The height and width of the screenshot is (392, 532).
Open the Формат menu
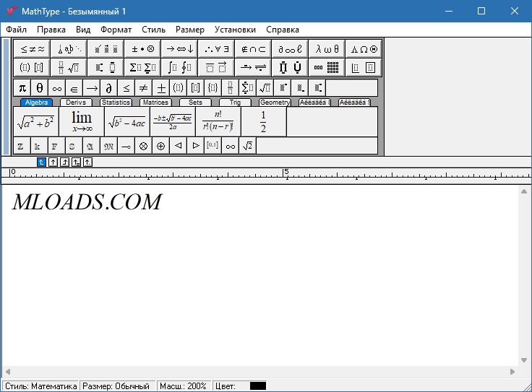[116, 30]
